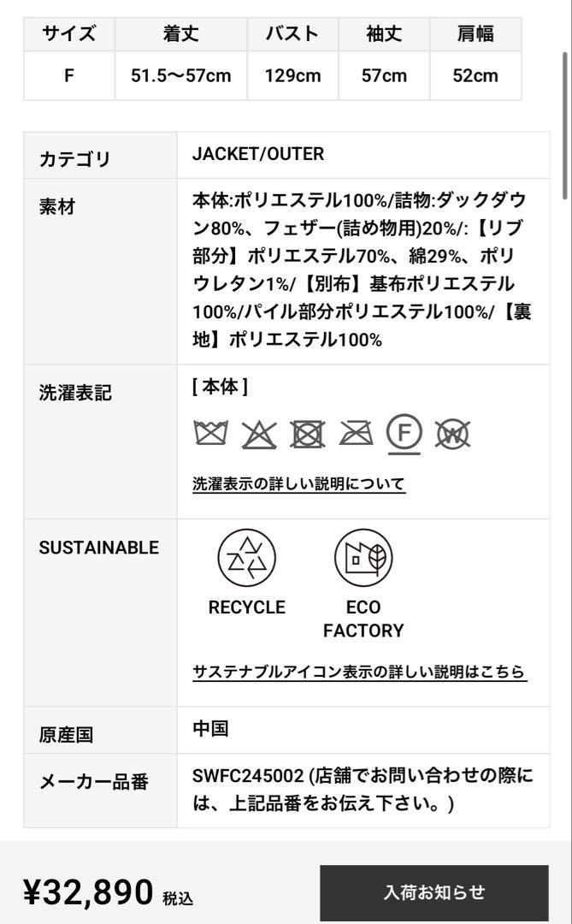Click the 肩幅 column header

pos(475,34)
